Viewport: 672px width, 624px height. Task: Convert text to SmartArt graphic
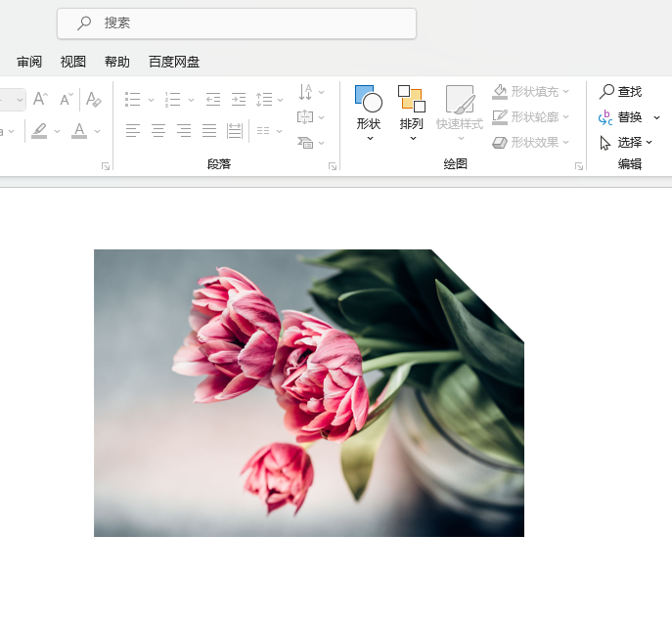tap(305, 143)
